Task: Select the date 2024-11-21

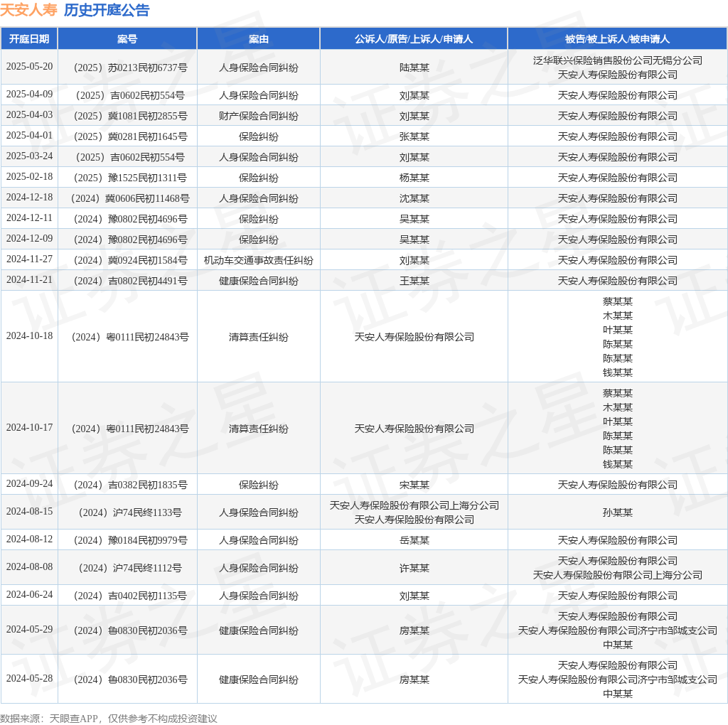Action: point(29,280)
